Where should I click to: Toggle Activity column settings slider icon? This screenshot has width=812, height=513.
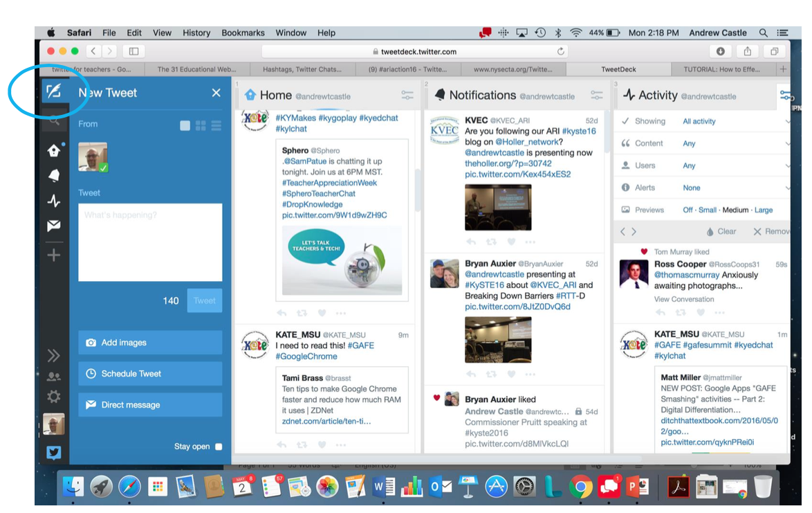click(x=785, y=96)
